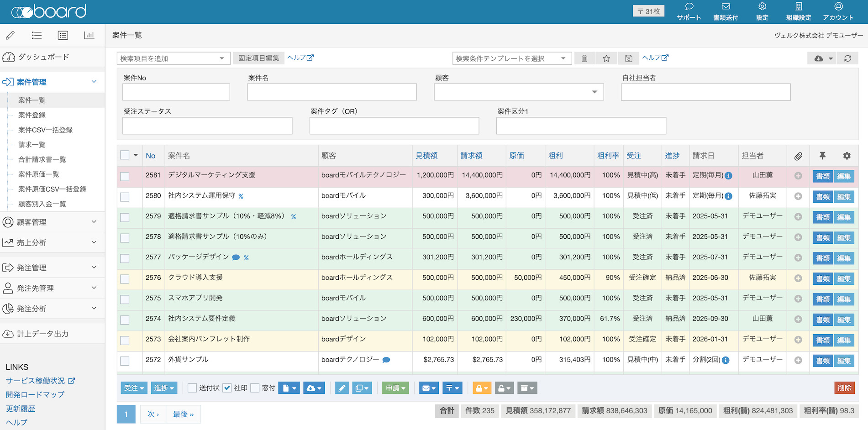Click 書類 button for row 2581
868x430 pixels.
(823, 176)
